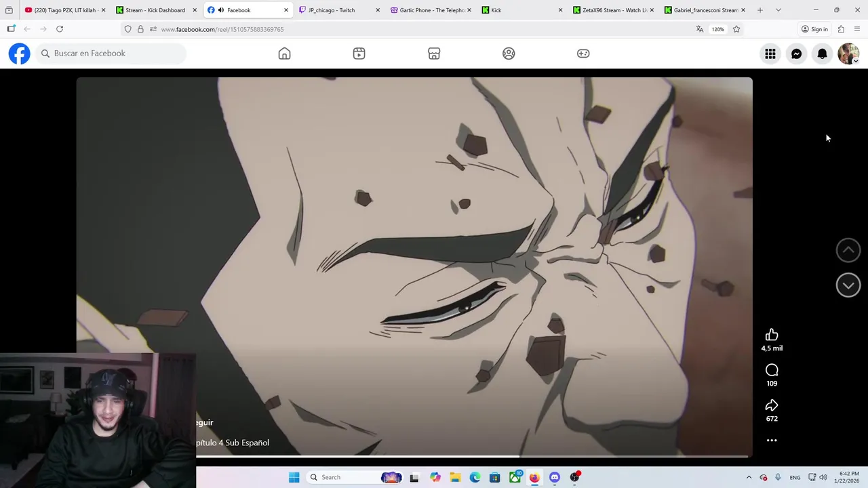Image resolution: width=868 pixels, height=488 pixels.
Task: Open the Windows Start menu
Action: point(294,477)
